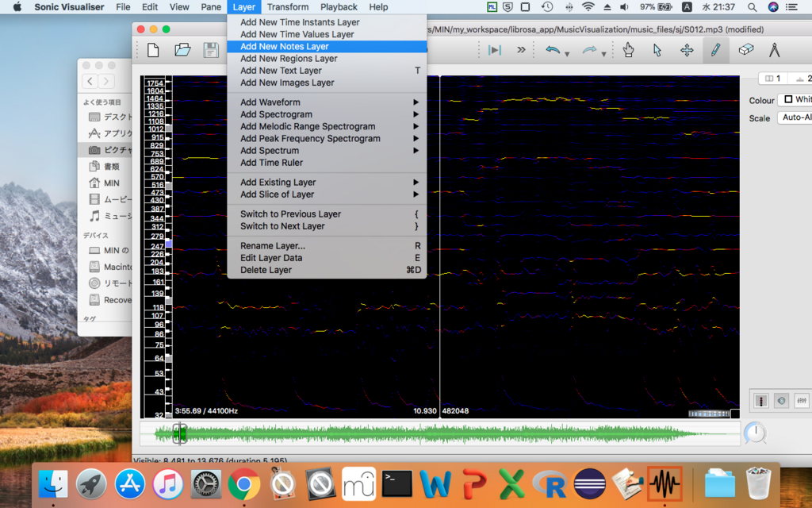
Task: Choose Add New Images Layer
Action: click(x=327, y=83)
